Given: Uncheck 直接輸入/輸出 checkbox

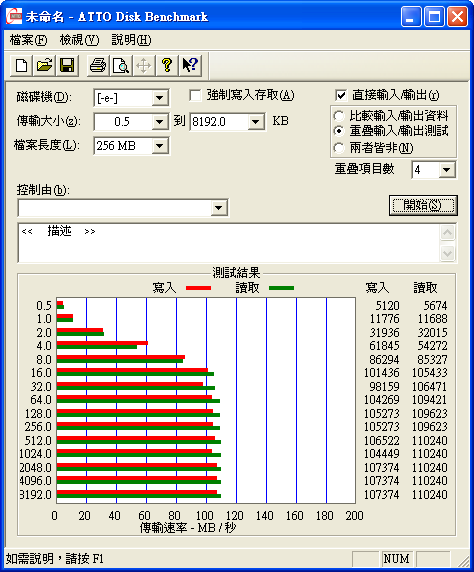Looking at the screenshot, I should (x=340, y=96).
